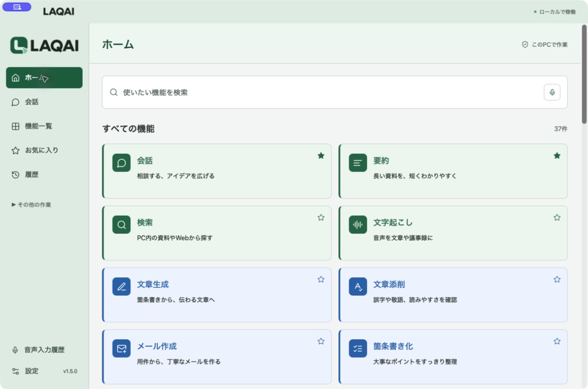This screenshot has width=588, height=389.
Task: Click the 要約 summary card icon
Action: click(x=358, y=163)
